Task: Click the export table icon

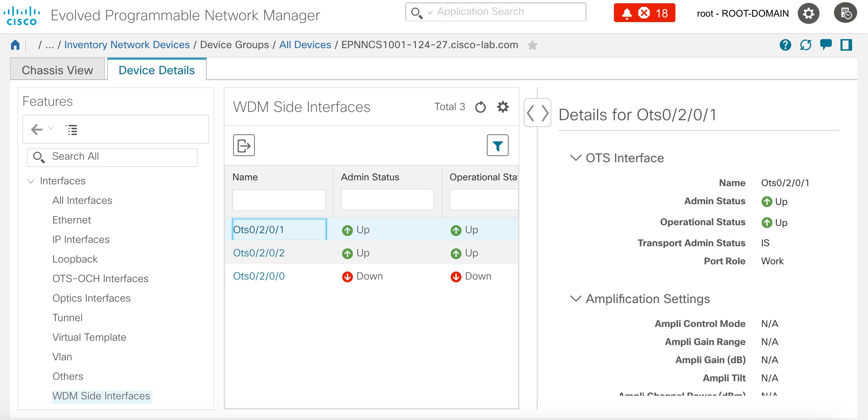Action: click(244, 146)
